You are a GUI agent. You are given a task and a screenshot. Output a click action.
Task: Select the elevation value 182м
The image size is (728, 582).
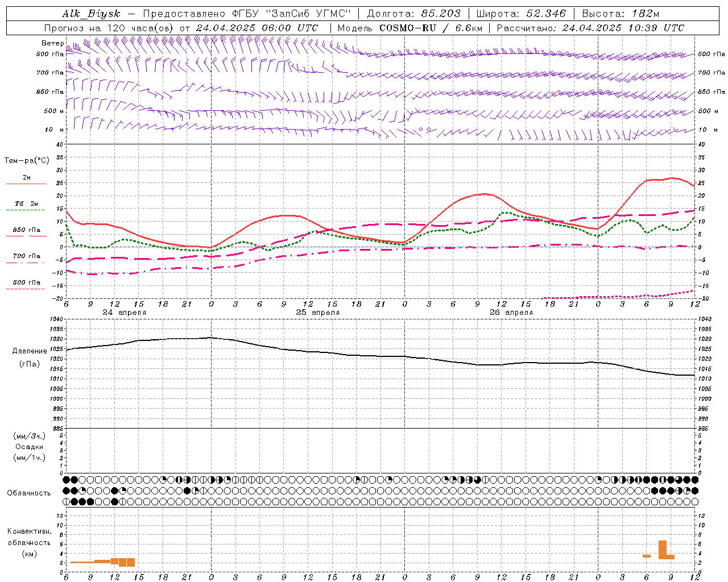[646, 14]
